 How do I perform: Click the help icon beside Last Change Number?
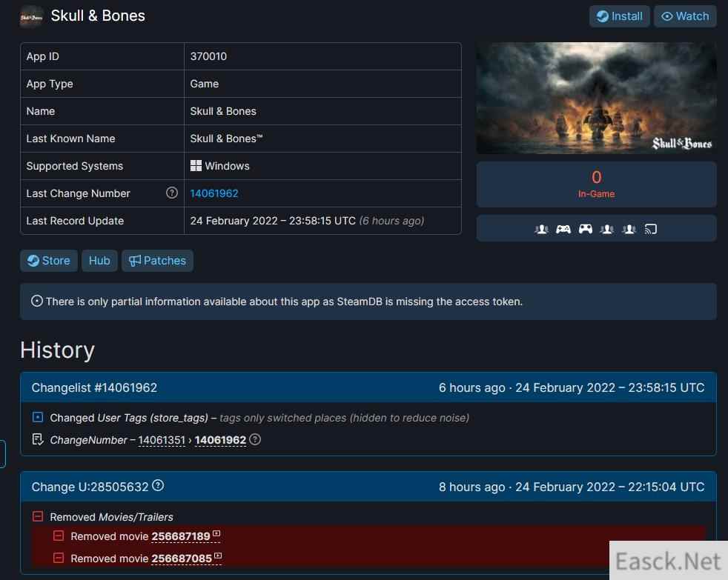click(x=172, y=193)
